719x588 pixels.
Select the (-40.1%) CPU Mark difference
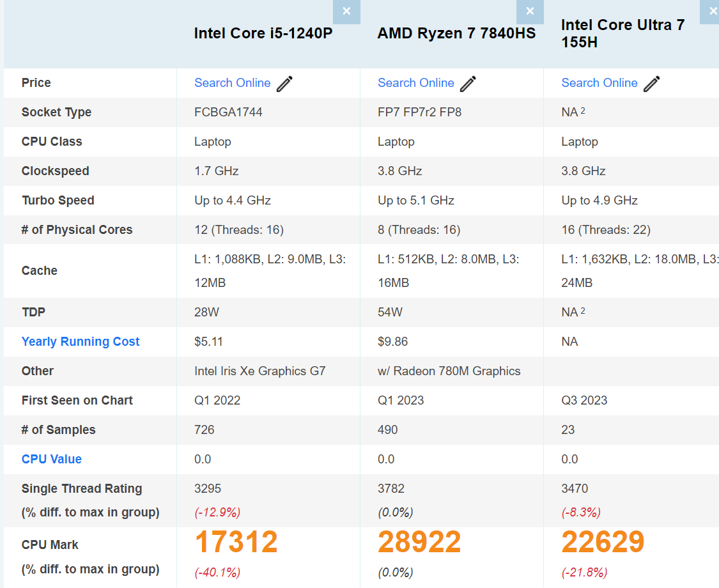[217, 573]
